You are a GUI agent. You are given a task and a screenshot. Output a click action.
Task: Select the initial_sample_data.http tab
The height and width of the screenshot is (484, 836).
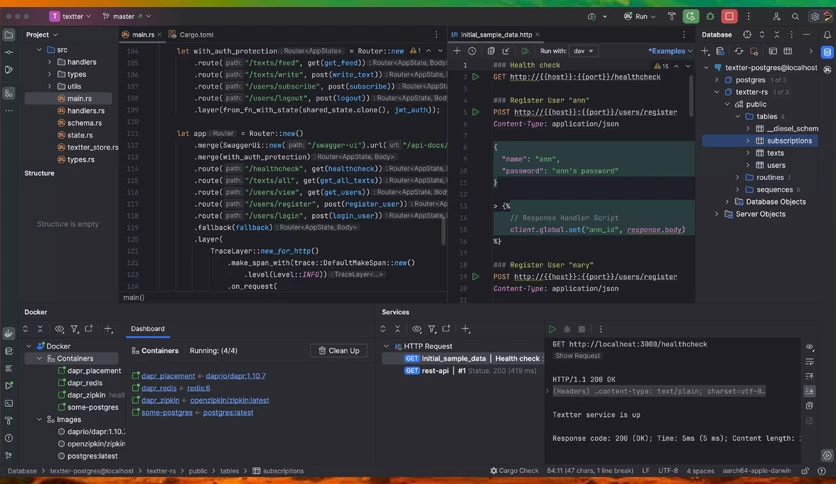point(495,35)
